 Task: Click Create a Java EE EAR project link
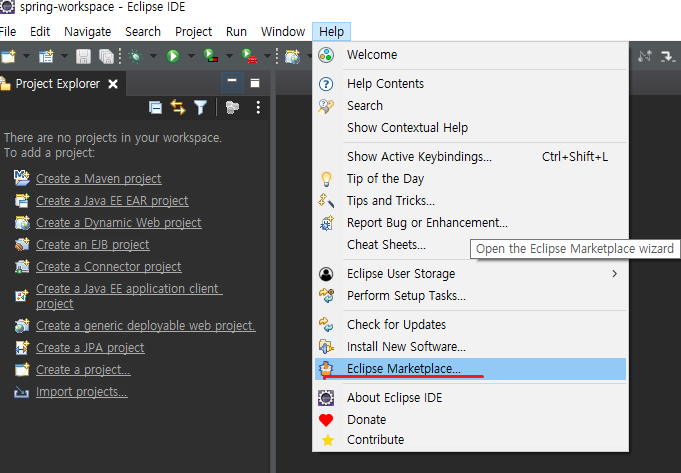tap(112, 201)
